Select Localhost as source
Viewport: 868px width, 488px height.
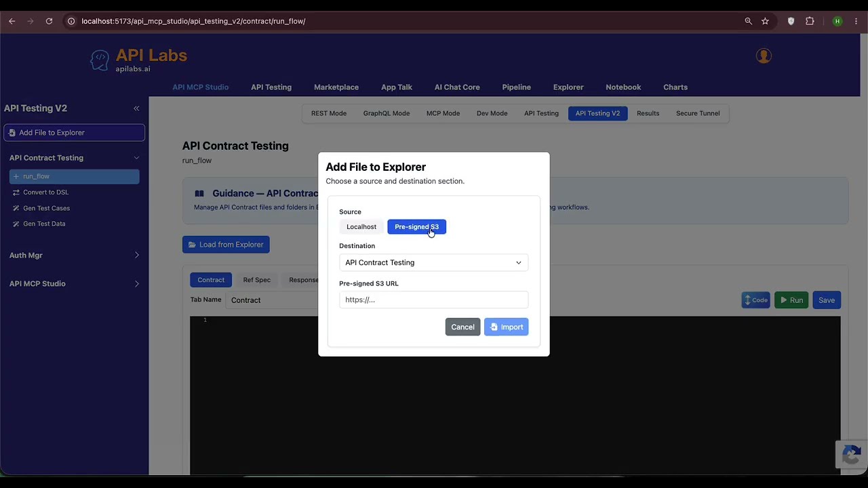(x=361, y=227)
